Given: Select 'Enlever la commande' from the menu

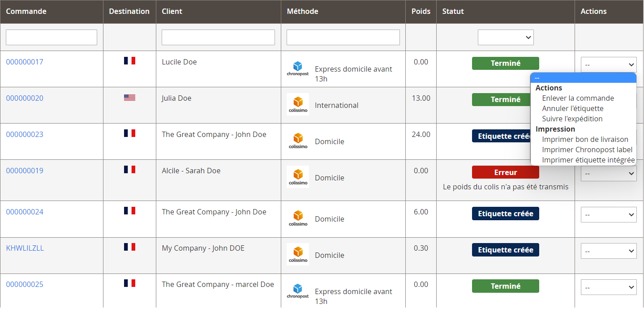Looking at the screenshot, I should pos(578,98).
